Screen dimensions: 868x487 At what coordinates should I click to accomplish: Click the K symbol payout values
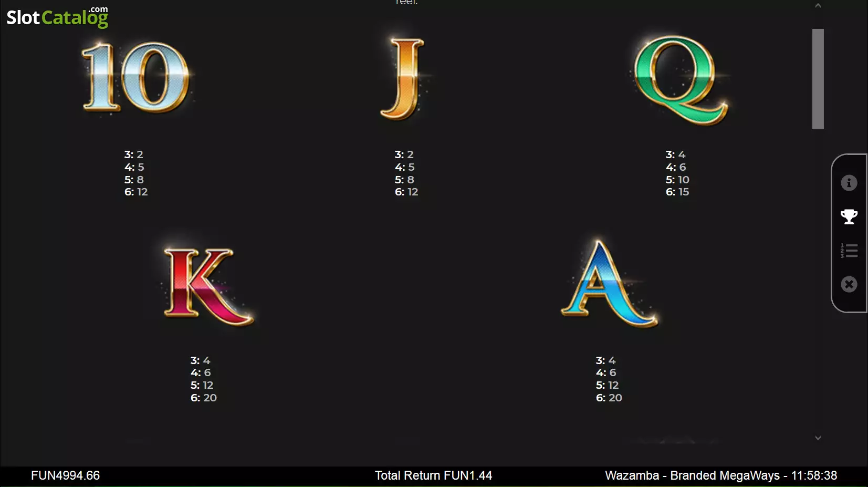tap(203, 379)
